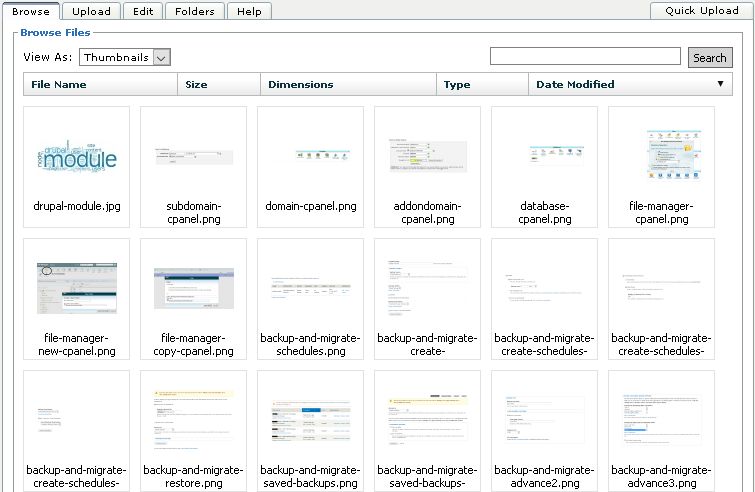Toggle sort arrow in Date Modified column
The width and height of the screenshot is (755, 492).
pos(720,84)
